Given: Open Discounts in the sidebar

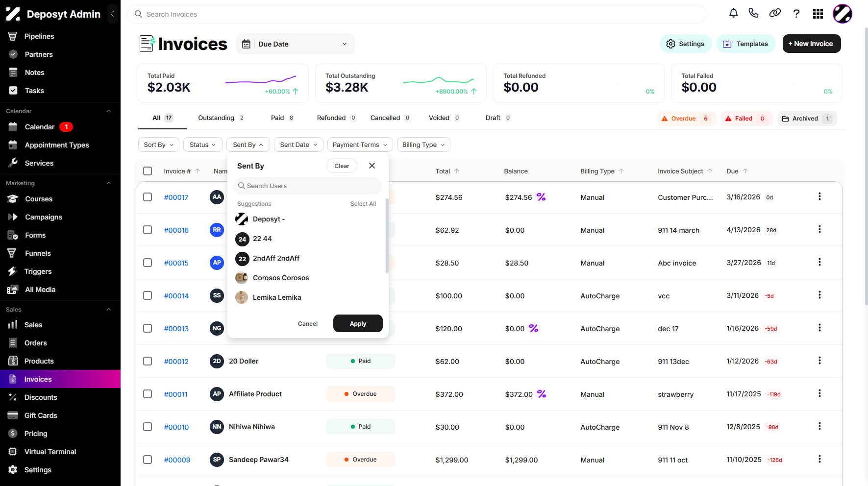Looking at the screenshot, I should tap(41, 397).
